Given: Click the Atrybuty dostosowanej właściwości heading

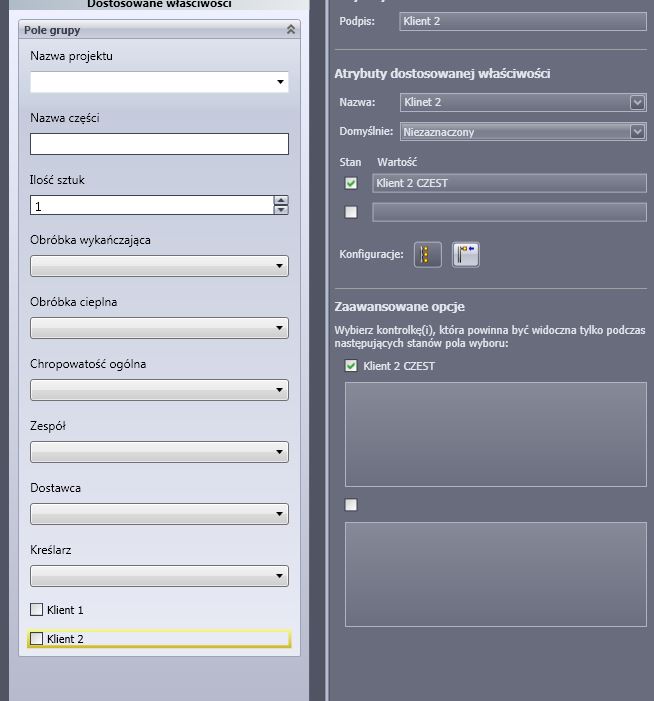Looking at the screenshot, I should click(x=442, y=73).
